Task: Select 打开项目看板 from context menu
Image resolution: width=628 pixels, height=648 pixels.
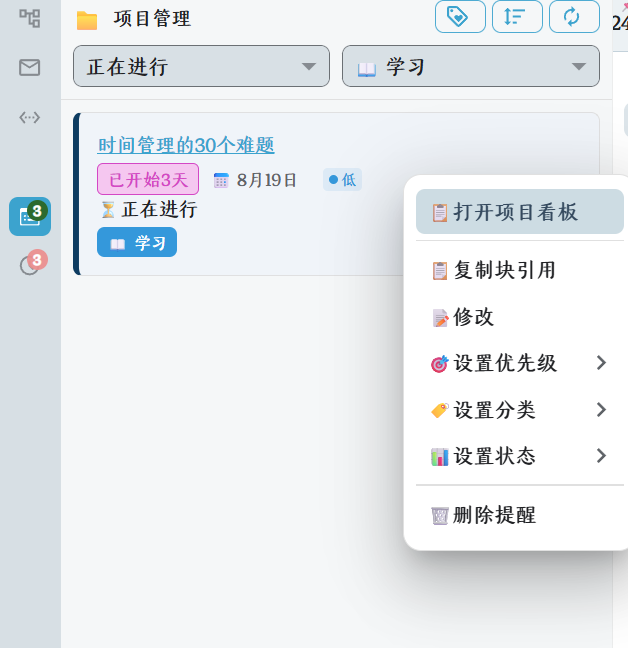Action: (x=520, y=212)
